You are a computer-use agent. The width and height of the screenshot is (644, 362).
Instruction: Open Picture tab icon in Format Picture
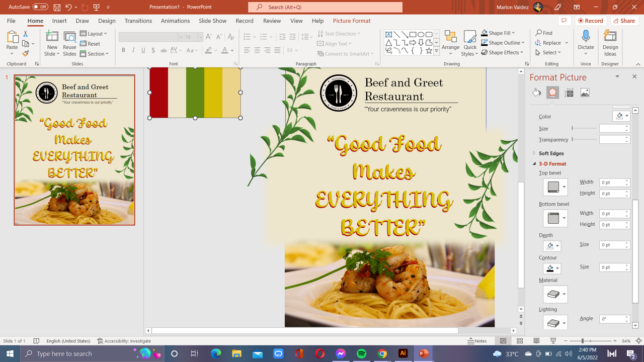[585, 93]
